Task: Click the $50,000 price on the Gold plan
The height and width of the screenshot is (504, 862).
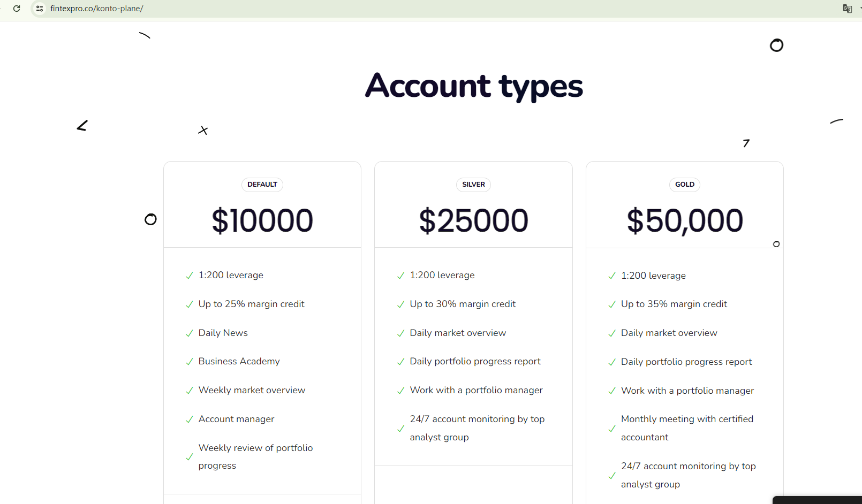Action: point(685,220)
